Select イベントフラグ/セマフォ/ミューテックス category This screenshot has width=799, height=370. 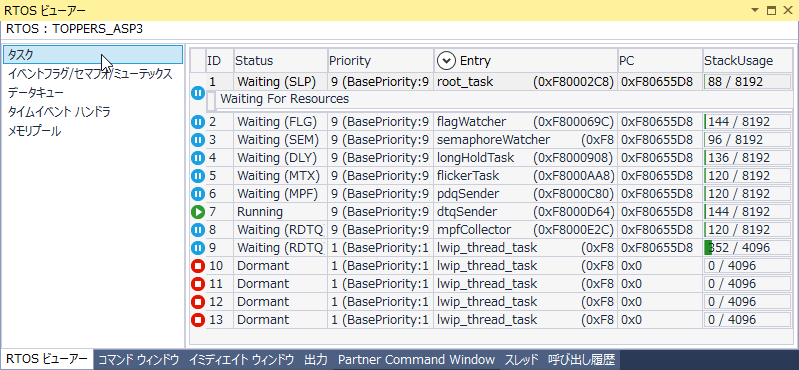coord(90,74)
